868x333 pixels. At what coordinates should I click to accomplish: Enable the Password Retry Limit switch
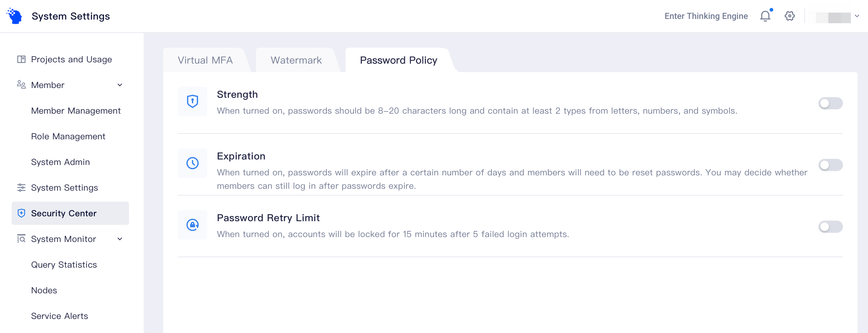coord(830,226)
